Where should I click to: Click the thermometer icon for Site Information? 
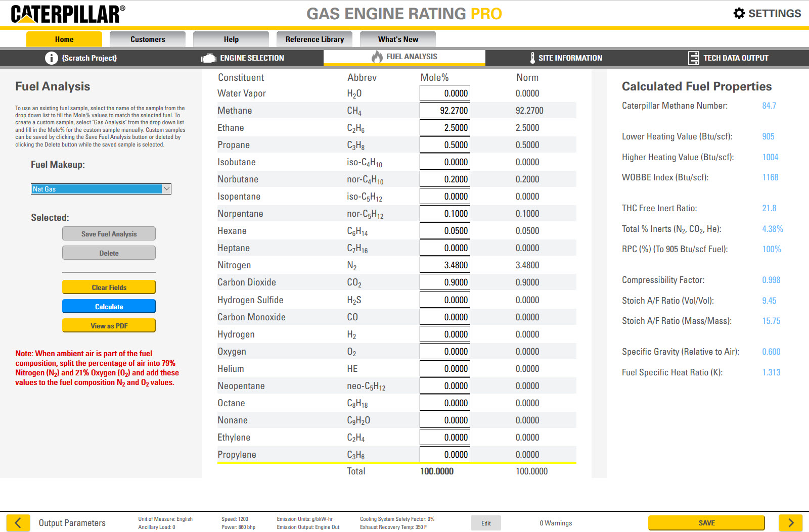[x=532, y=58]
